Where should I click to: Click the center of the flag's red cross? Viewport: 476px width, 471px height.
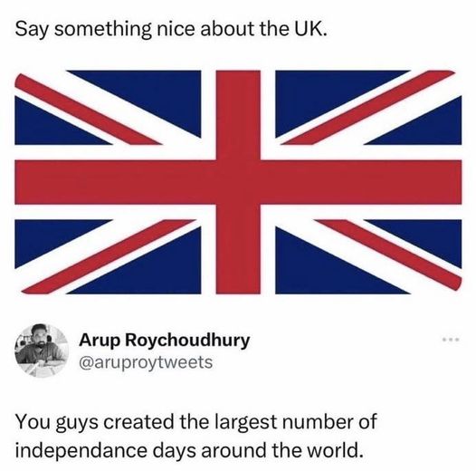(x=238, y=182)
